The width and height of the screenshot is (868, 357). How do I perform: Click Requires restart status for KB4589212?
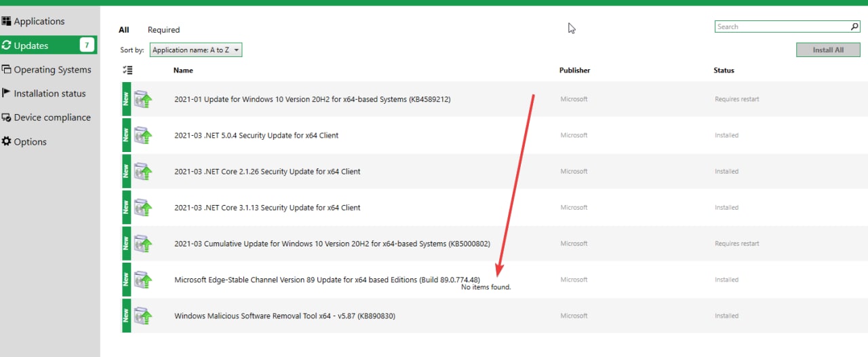[737, 99]
